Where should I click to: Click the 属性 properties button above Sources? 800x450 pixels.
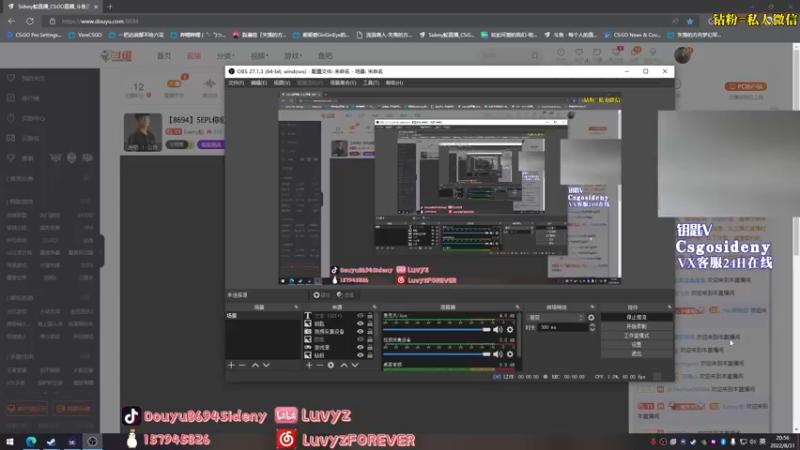click(321, 295)
